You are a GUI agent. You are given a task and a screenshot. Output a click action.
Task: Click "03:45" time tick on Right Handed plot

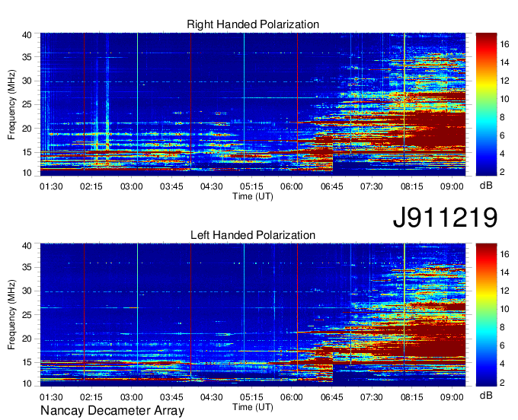click(x=171, y=186)
